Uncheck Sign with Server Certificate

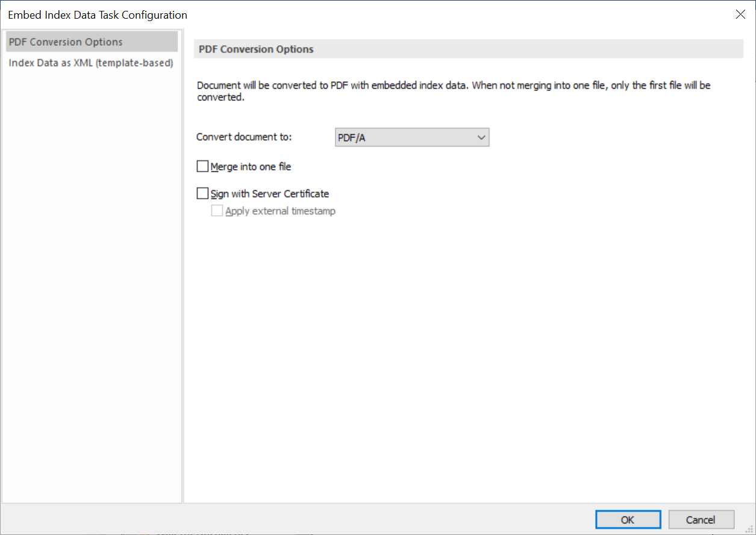[202, 193]
